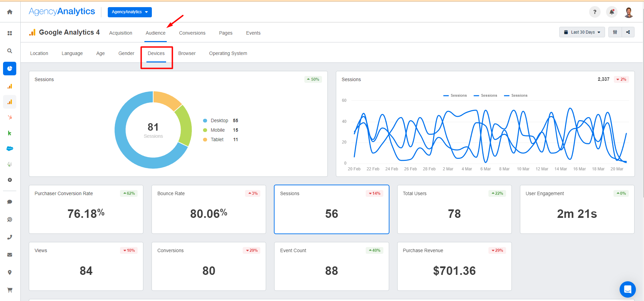Select the Browser sub-tab
644x301 pixels.
tap(187, 53)
